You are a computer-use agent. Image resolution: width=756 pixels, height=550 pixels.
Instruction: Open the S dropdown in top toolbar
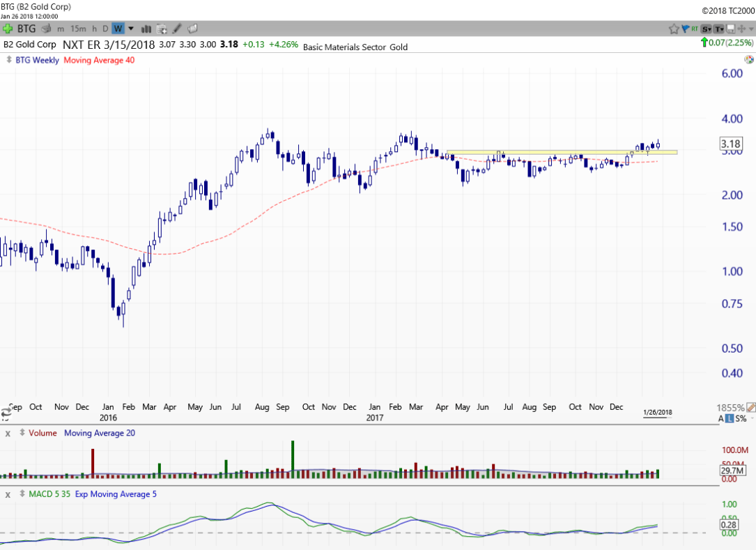point(707,29)
